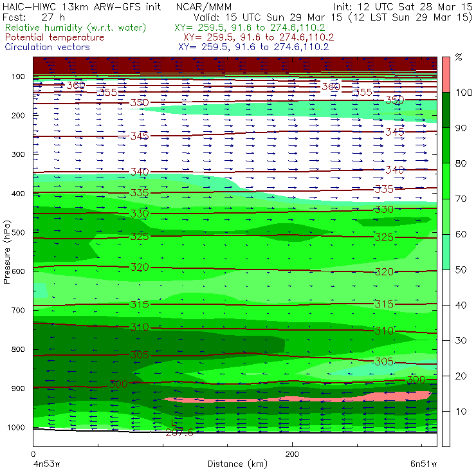Click the '4n53w' start coordinate label
This screenshot has height=476, width=476.
[46, 464]
